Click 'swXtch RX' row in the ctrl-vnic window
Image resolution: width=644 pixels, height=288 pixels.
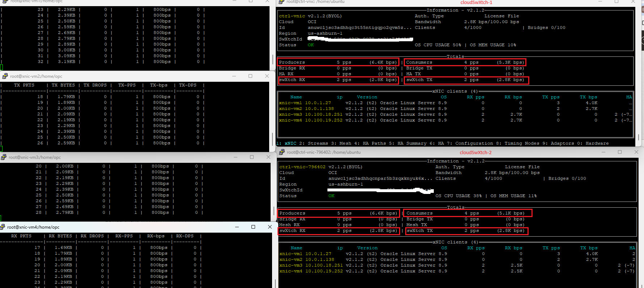coord(338,80)
